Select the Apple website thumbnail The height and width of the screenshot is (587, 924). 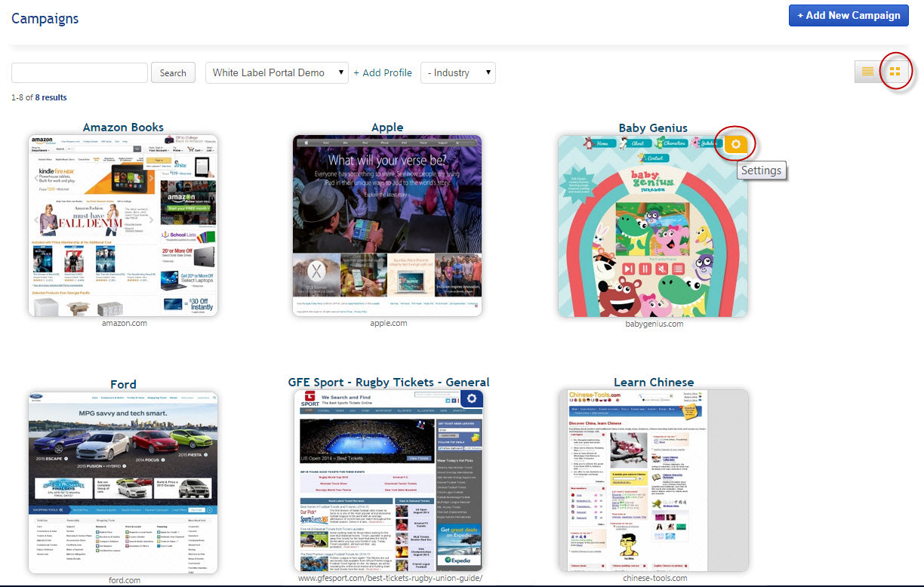coord(387,226)
